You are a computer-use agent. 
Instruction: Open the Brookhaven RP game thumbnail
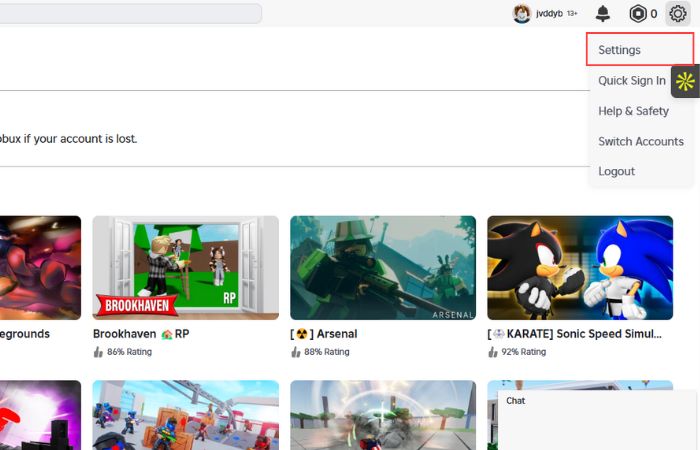[x=186, y=268]
